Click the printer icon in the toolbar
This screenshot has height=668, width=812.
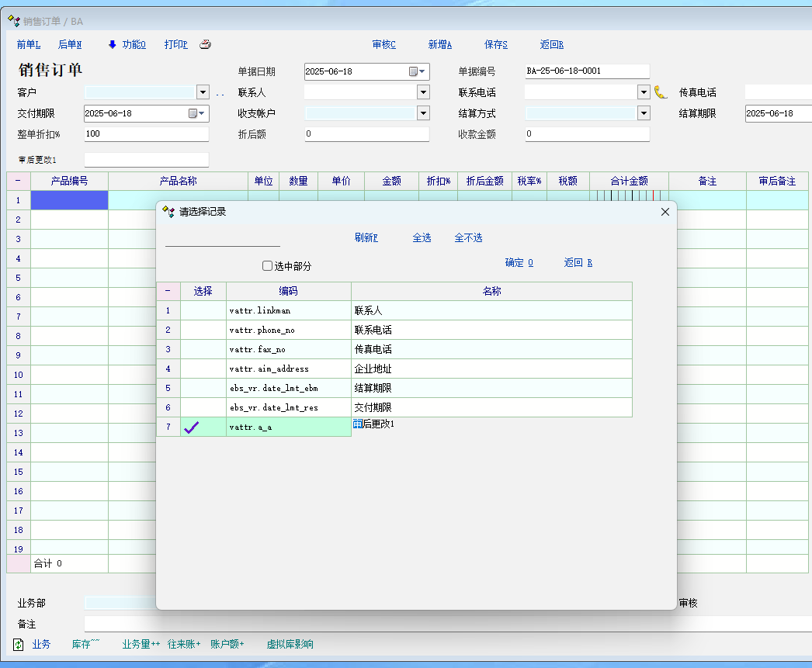tap(205, 44)
